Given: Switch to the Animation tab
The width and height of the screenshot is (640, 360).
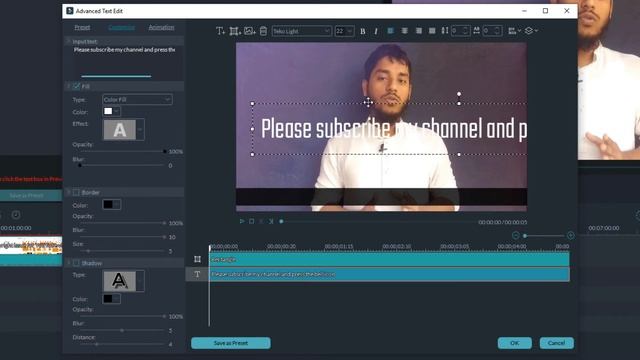Looking at the screenshot, I should 161,27.
